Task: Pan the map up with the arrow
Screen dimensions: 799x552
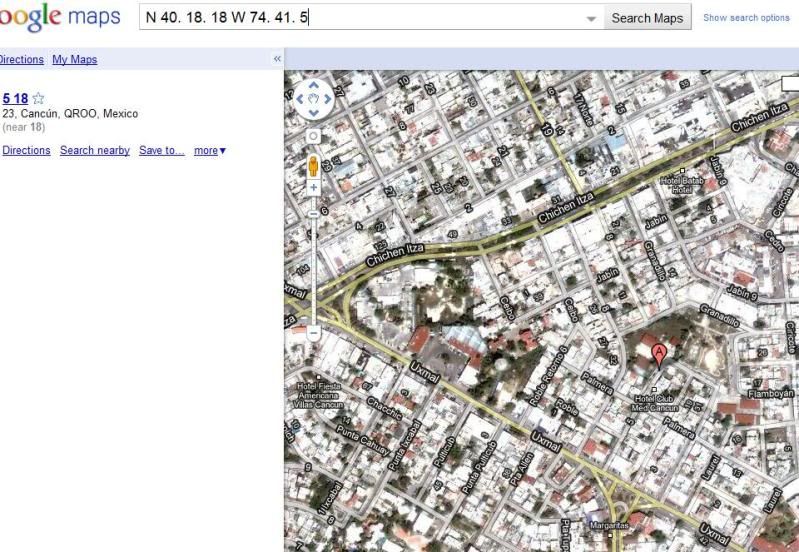Action: point(313,85)
